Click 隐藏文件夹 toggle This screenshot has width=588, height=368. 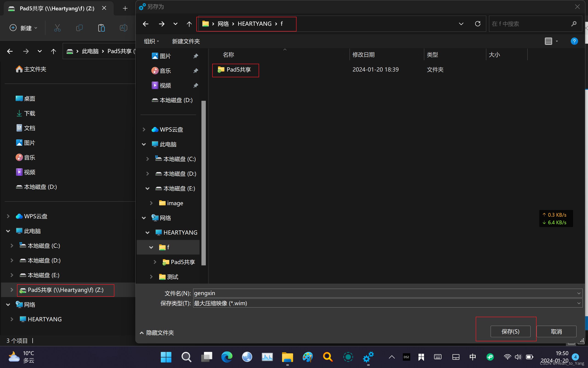157,333
